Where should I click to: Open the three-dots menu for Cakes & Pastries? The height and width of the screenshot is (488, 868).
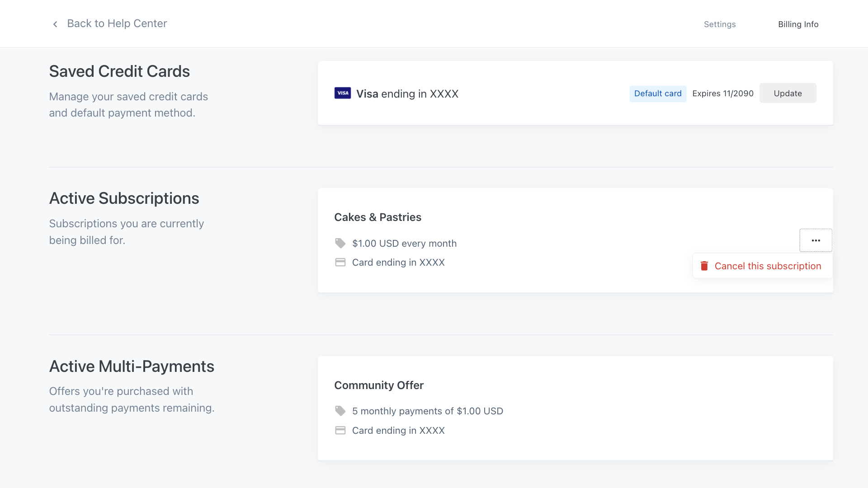[816, 240]
